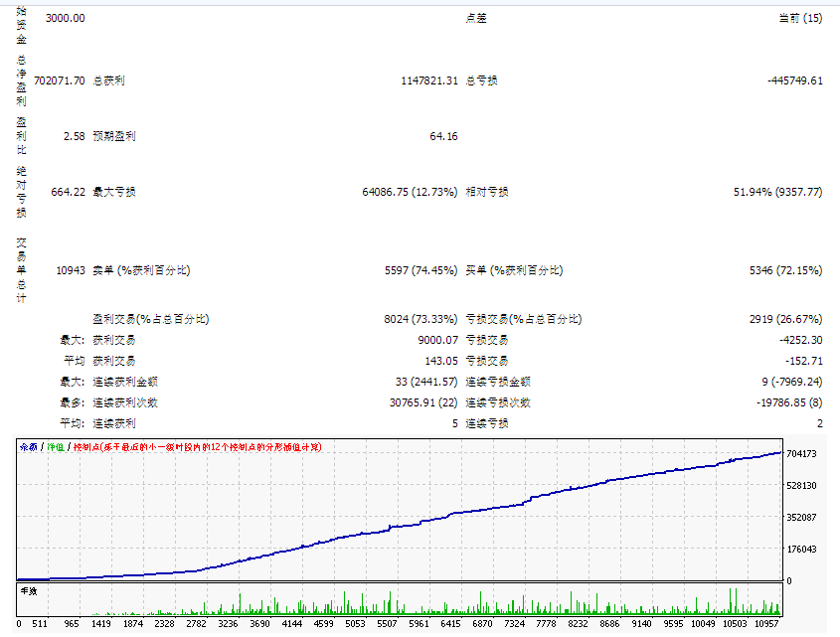Image resolution: width=840 pixels, height=637 pixels.
Task: Click x-axis tick 2782 on chart
Action: pyautogui.click(x=196, y=624)
